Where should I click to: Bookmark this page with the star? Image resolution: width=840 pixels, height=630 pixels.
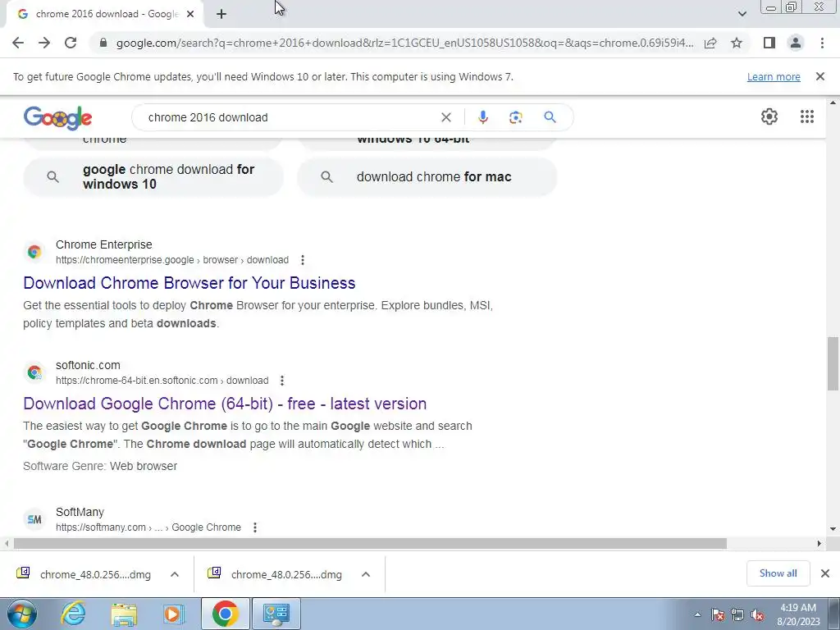[x=737, y=43]
